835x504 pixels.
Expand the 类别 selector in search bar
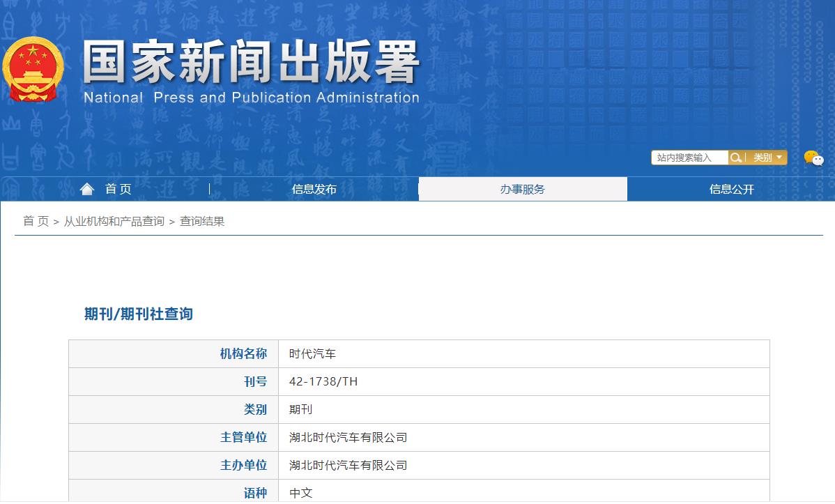(767, 157)
